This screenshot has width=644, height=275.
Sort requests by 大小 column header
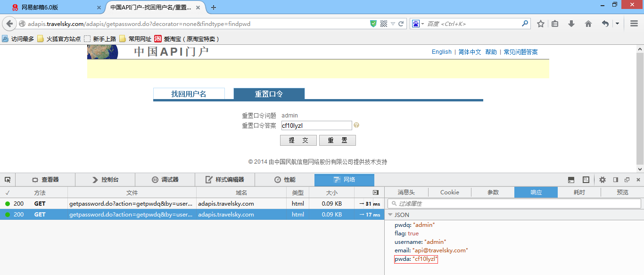[332, 192]
